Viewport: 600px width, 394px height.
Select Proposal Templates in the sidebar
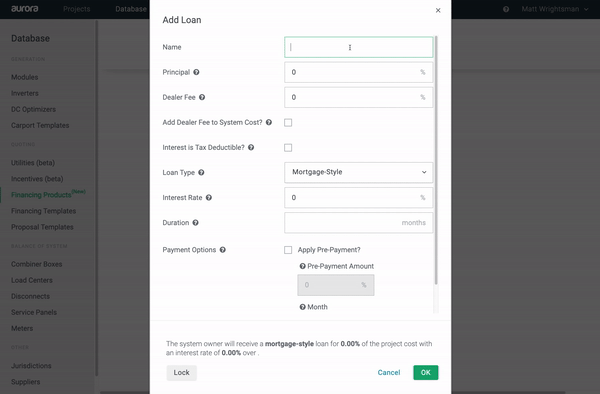click(42, 227)
